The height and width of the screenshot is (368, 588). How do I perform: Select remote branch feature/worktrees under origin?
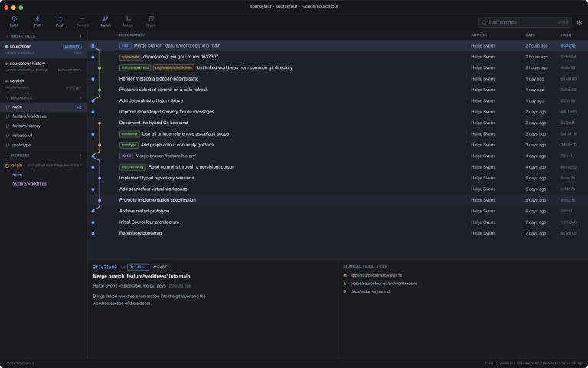click(x=29, y=184)
